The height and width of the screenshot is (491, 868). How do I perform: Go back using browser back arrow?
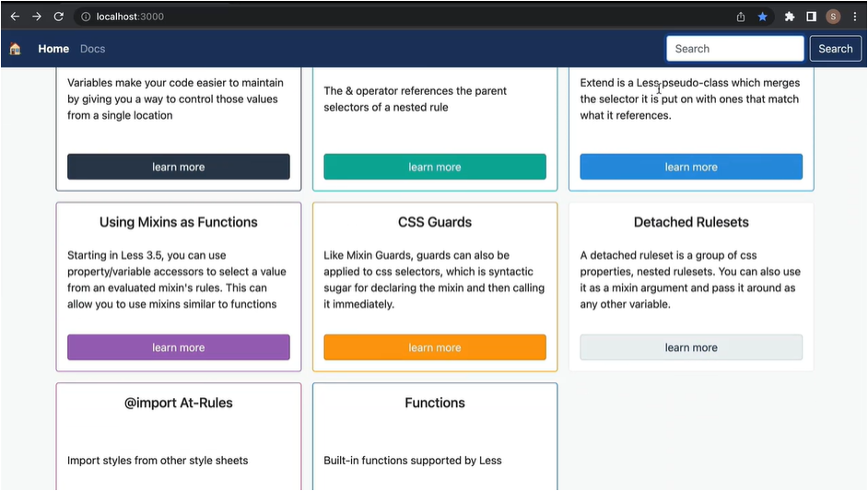[x=15, y=17]
